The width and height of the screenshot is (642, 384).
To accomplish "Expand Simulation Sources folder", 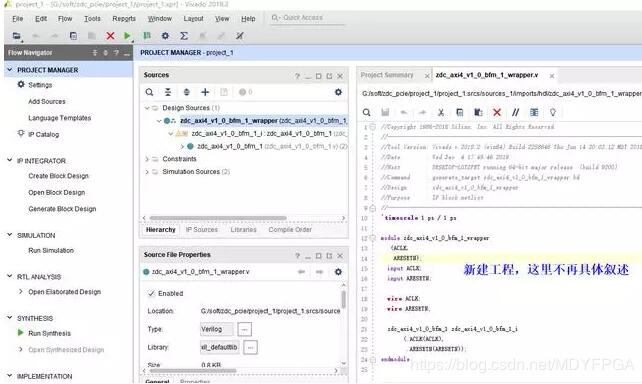I will (147, 172).
